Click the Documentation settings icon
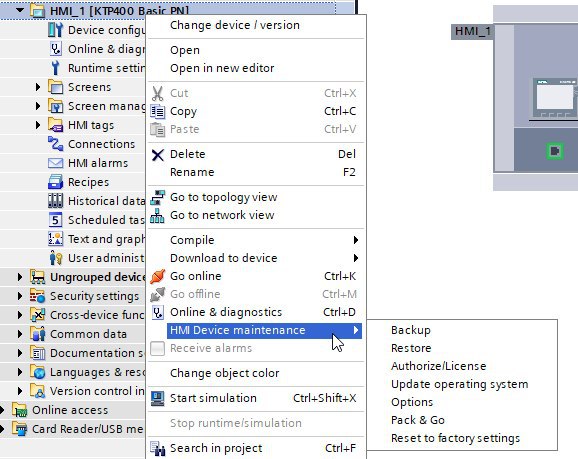This screenshot has height=459, width=578. click(x=38, y=353)
